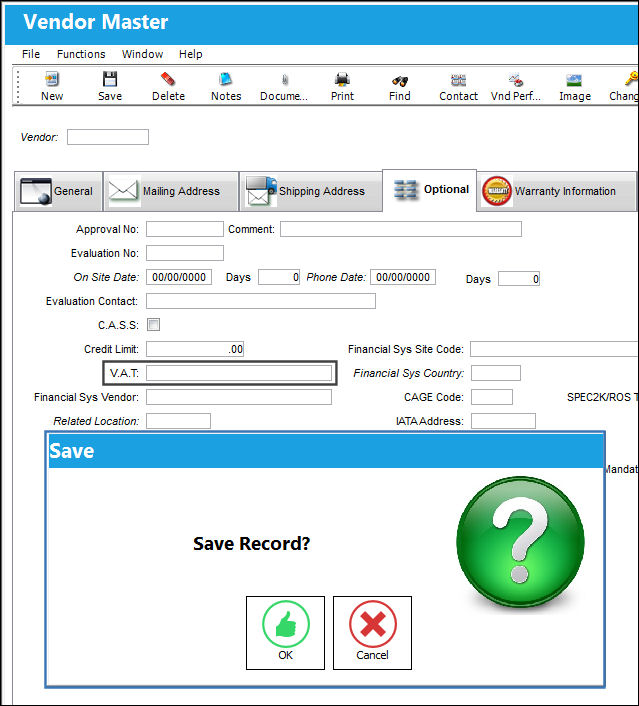Click the Chang key icon
The height and width of the screenshot is (706, 639).
(631, 79)
